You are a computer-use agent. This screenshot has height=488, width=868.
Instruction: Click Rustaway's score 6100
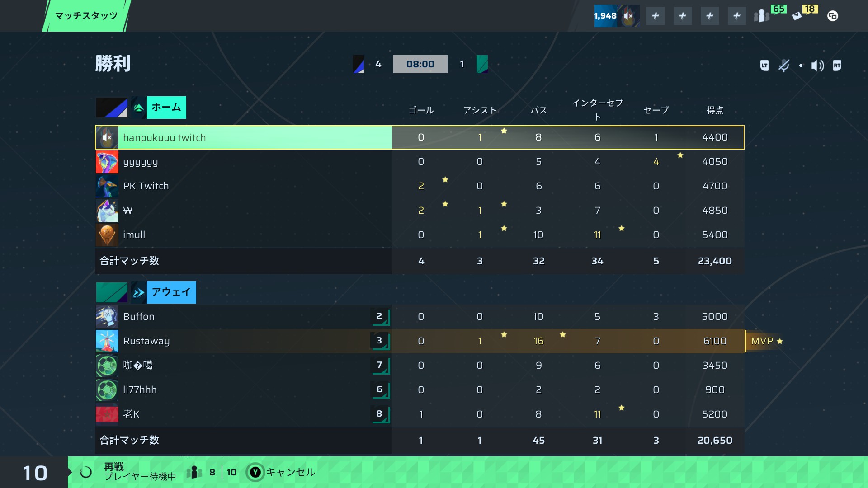click(x=715, y=341)
